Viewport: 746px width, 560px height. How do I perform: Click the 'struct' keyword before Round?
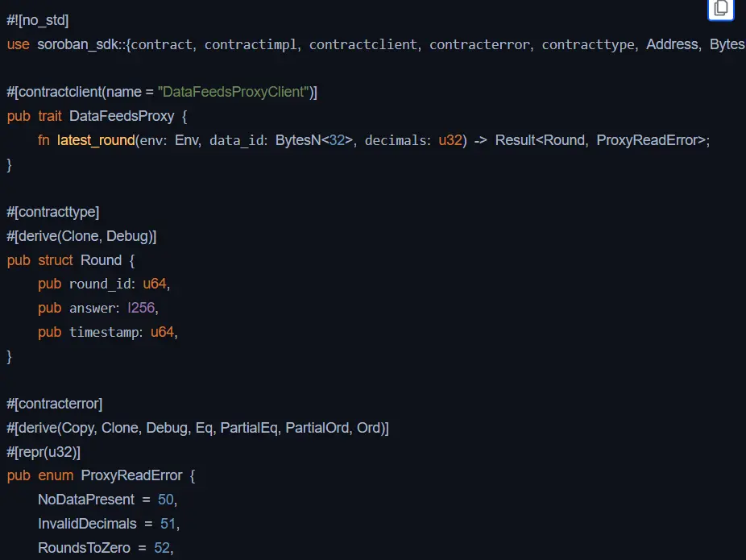(x=56, y=260)
